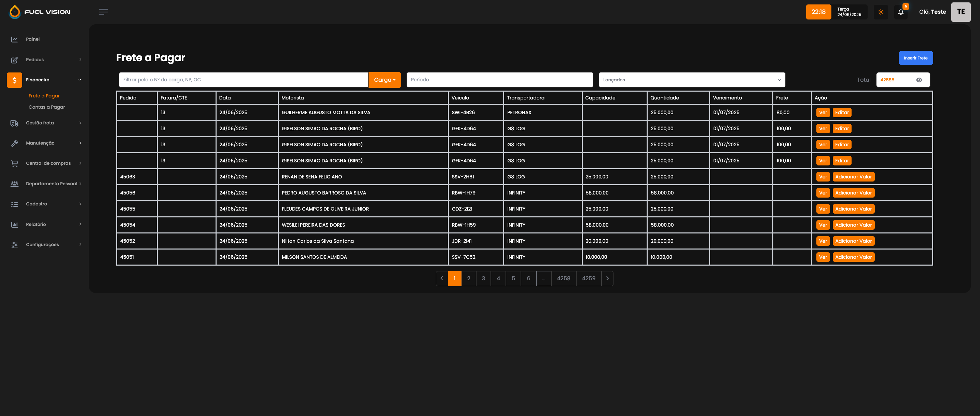Click Adicionar Valor for pedido 45063
The image size is (980, 416).
[853, 177]
